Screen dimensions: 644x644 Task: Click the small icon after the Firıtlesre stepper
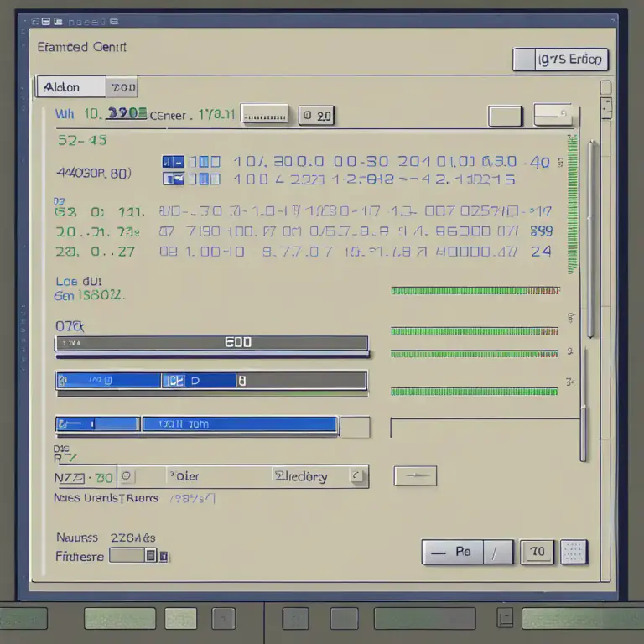(x=164, y=557)
